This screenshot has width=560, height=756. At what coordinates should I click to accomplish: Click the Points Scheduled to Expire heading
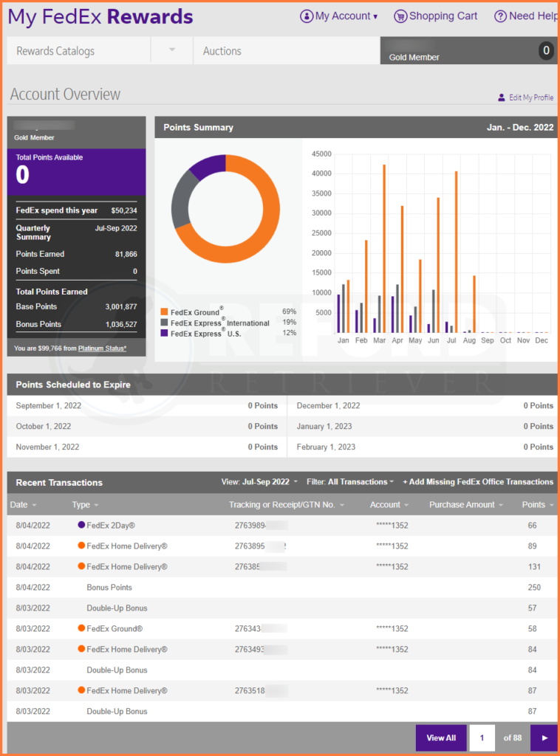coord(73,385)
